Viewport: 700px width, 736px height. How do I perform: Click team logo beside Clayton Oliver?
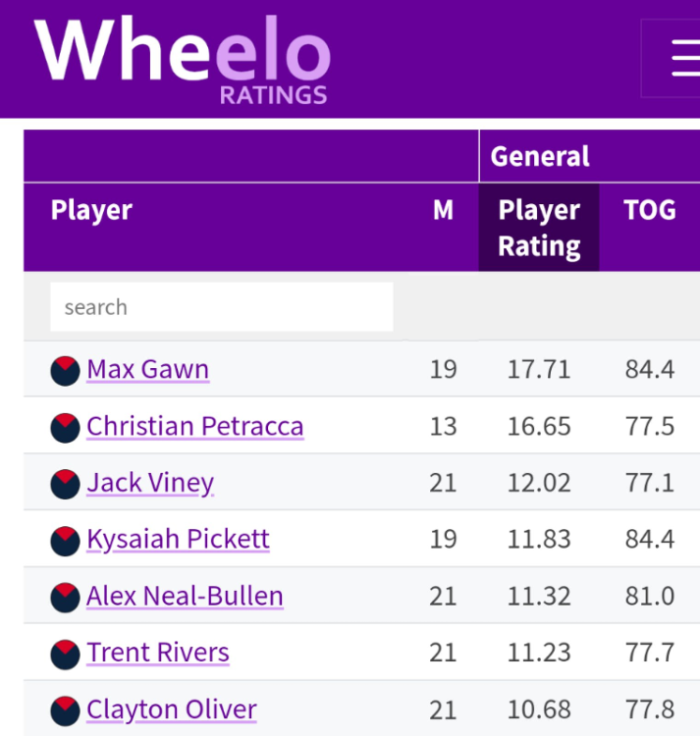point(65,710)
